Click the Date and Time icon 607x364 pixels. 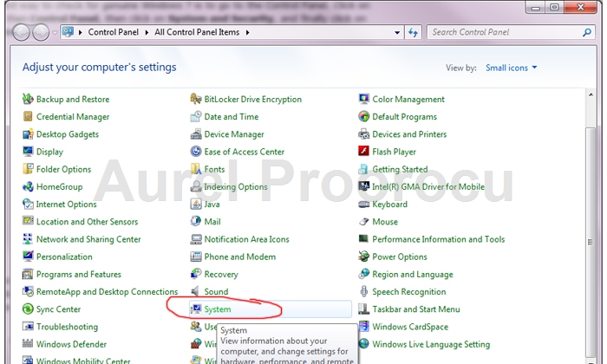196,116
